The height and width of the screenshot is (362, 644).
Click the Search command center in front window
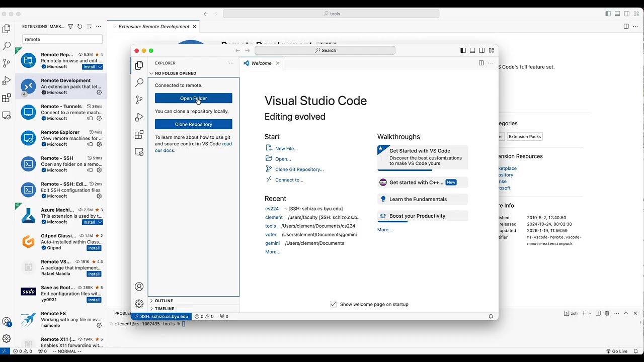(x=325, y=50)
